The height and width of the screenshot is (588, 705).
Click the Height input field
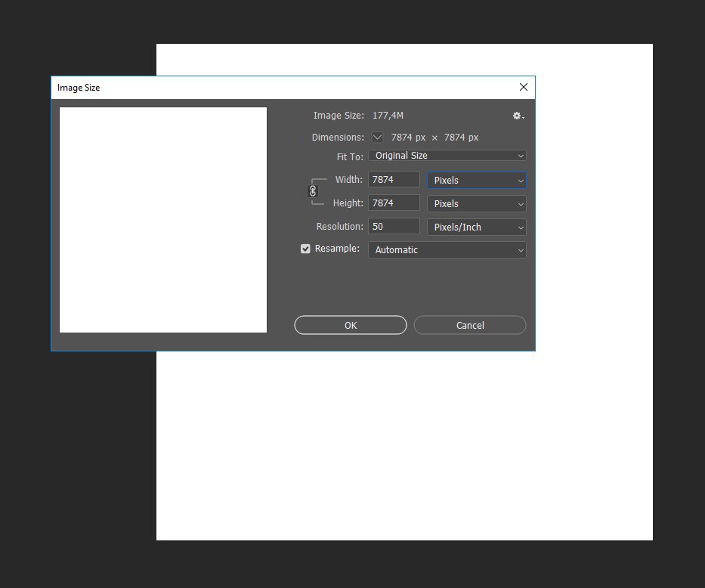(394, 203)
